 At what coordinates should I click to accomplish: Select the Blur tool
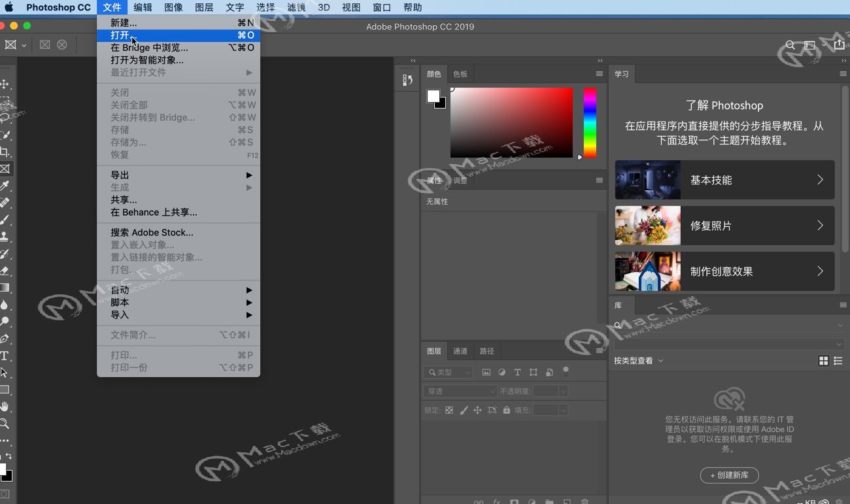click(5, 305)
